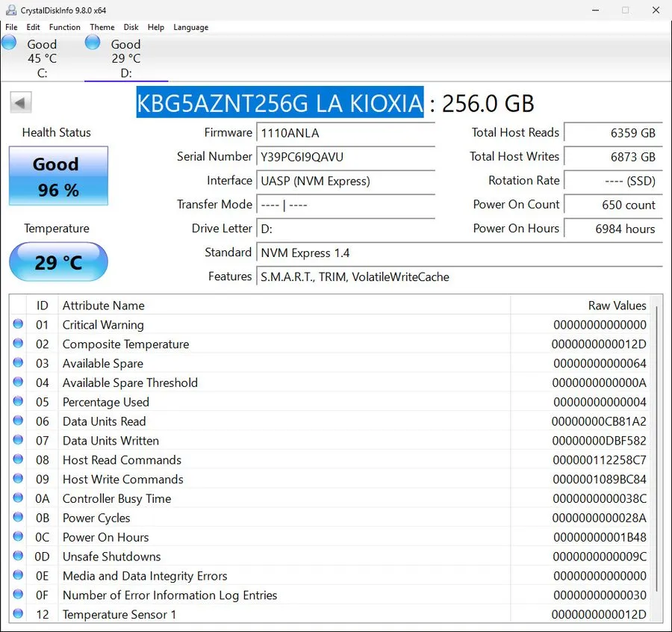Image resolution: width=672 pixels, height=632 pixels.
Task: Click status orb beside Data Units Read
Action: [18, 420]
